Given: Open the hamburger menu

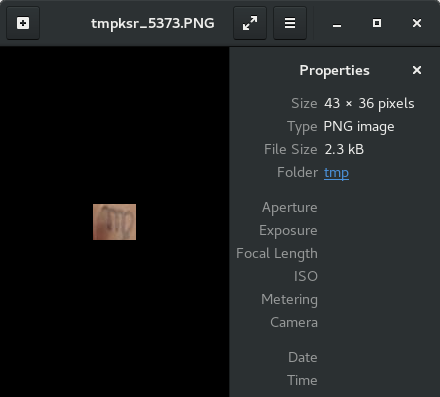Looking at the screenshot, I should (x=290, y=23).
